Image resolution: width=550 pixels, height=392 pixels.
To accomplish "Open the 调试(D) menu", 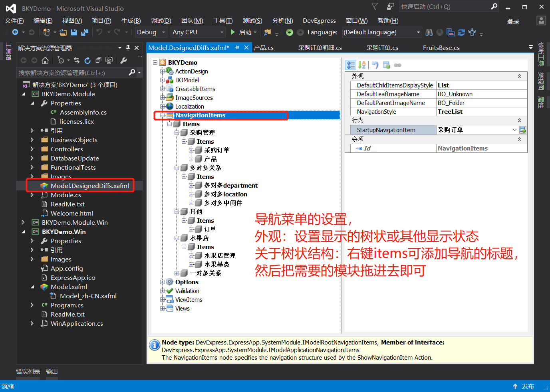I will pos(161,21).
